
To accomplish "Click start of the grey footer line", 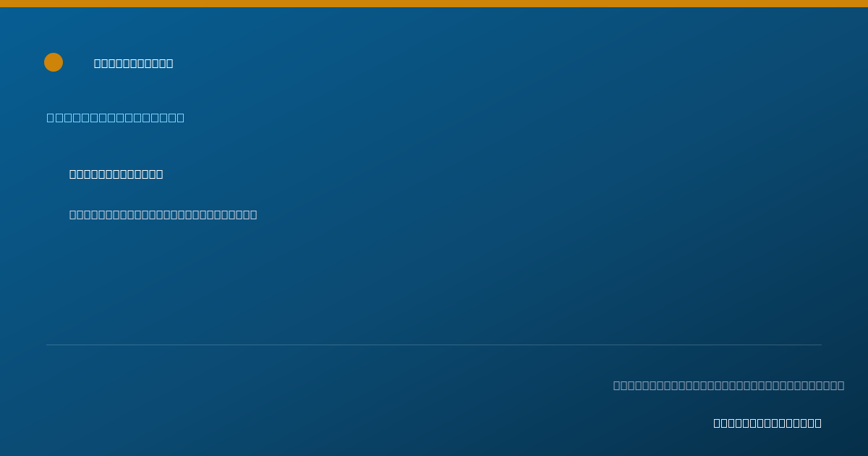I will 617,386.
